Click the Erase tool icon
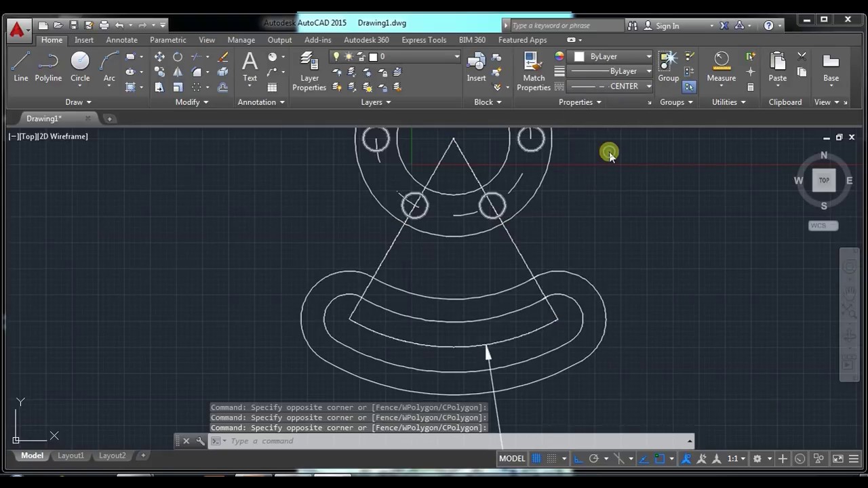 (x=222, y=57)
